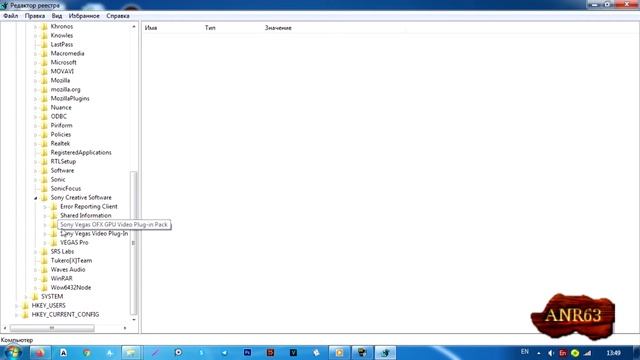Screen dimensions: 640x360
Task: Click the Macromedia folder icon
Action: click(x=44, y=53)
